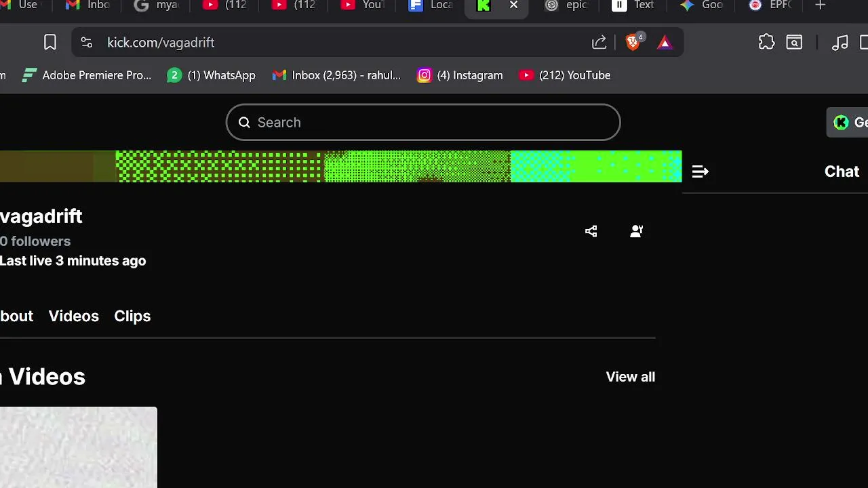Image resolution: width=868 pixels, height=488 pixels.
Task: Open Instagram bookmark
Action: pyautogui.click(x=460, y=75)
